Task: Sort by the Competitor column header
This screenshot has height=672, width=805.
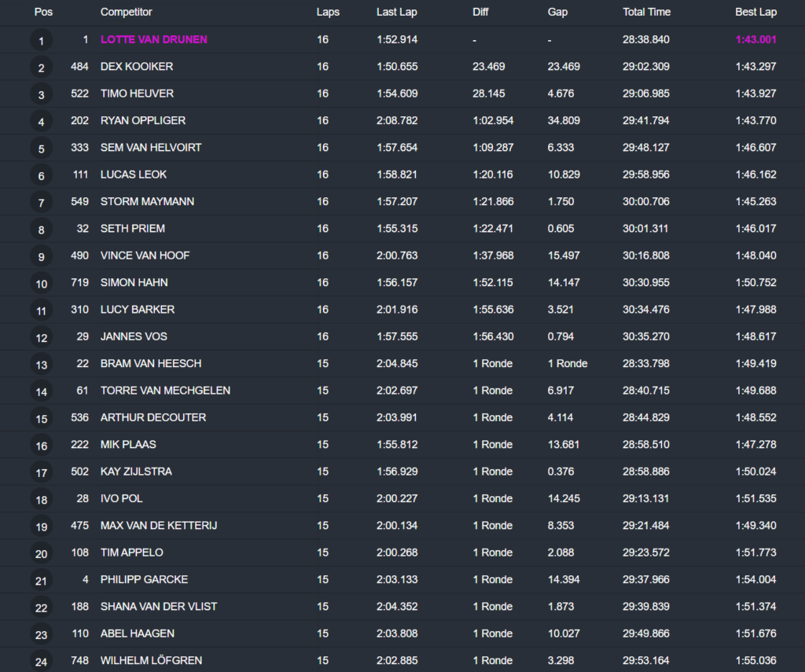Action: point(126,13)
